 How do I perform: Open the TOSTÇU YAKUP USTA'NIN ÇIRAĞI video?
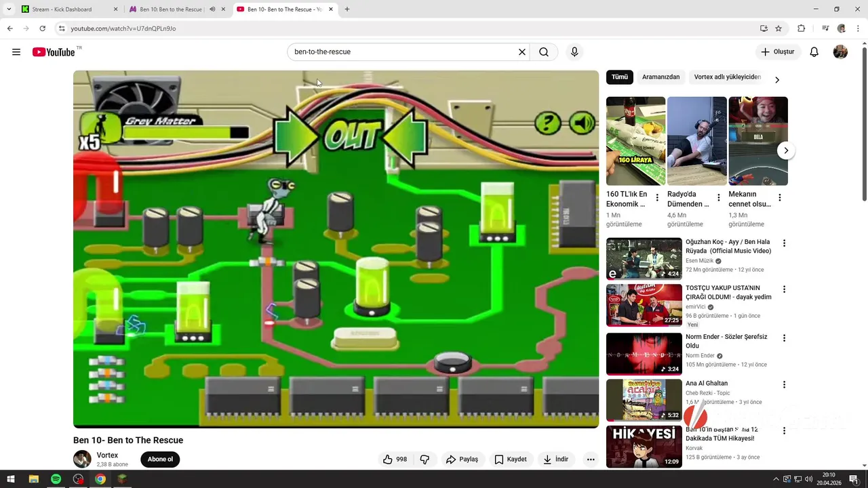728,293
